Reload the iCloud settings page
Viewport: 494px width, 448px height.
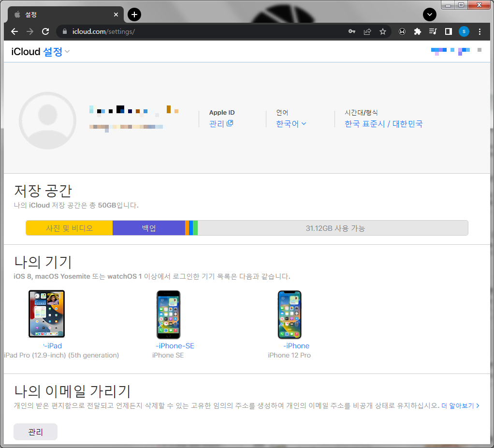tap(45, 31)
